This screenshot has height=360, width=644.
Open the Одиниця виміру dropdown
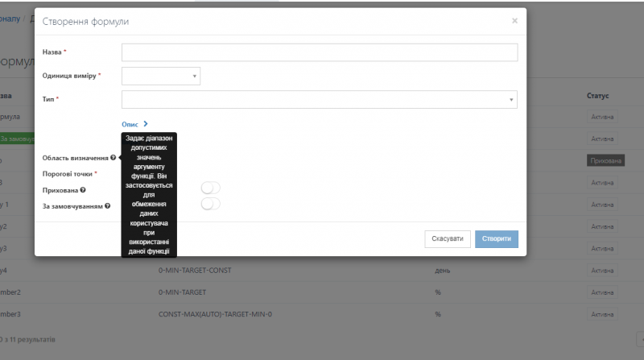point(161,77)
